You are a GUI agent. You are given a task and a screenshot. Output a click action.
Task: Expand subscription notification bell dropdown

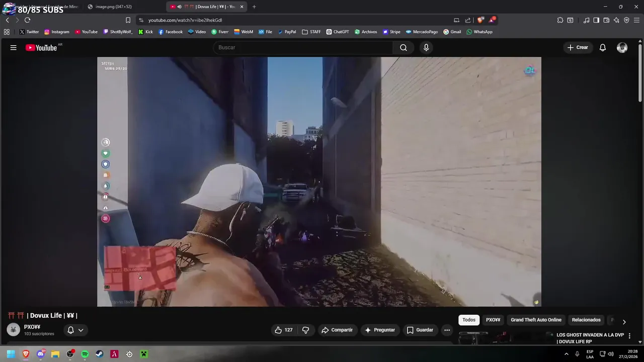pyautogui.click(x=75, y=330)
